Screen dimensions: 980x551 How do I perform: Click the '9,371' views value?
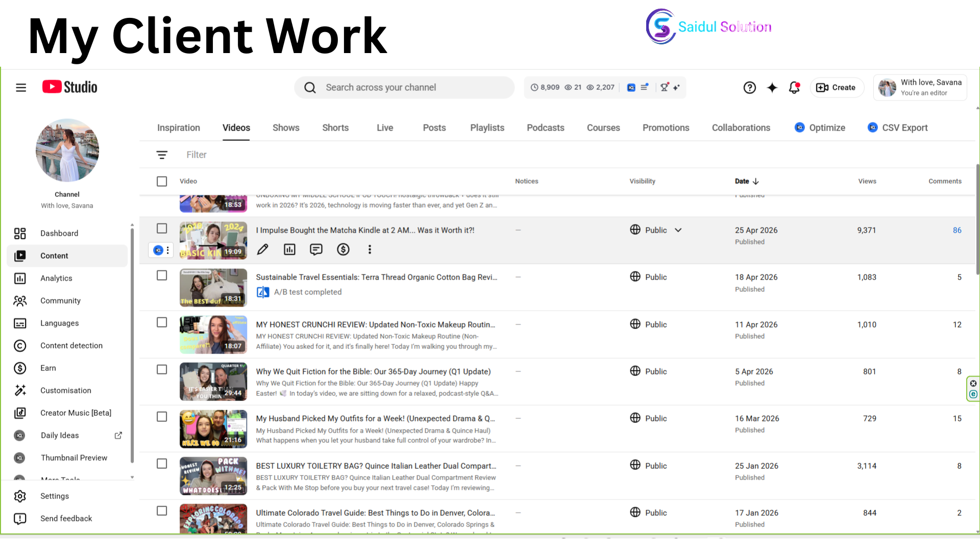[x=867, y=230]
